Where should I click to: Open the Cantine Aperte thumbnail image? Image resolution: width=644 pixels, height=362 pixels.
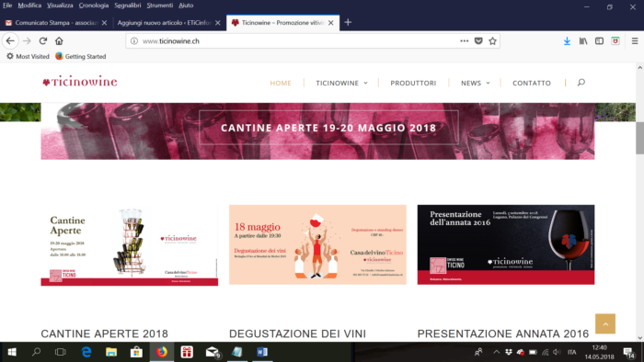[130, 244]
